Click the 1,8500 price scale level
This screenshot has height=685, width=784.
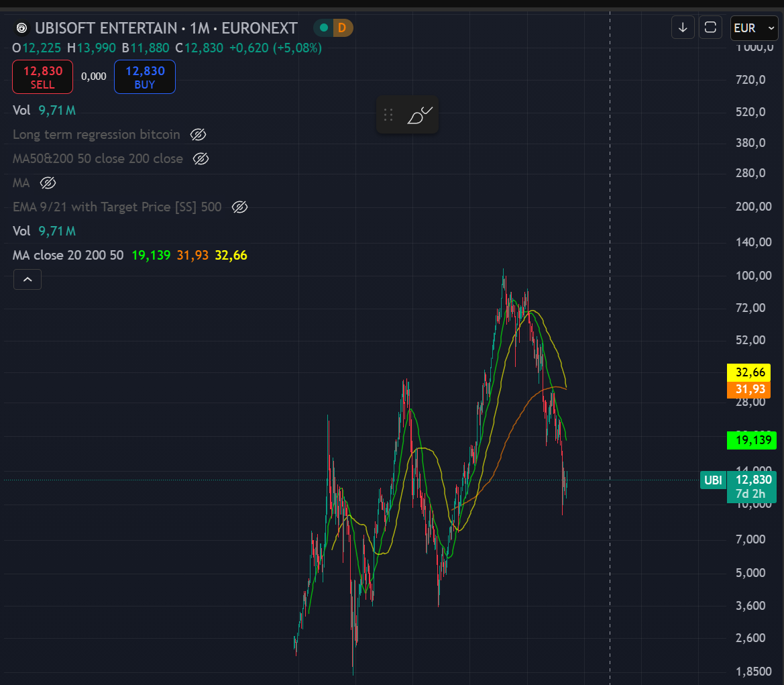[x=754, y=672]
